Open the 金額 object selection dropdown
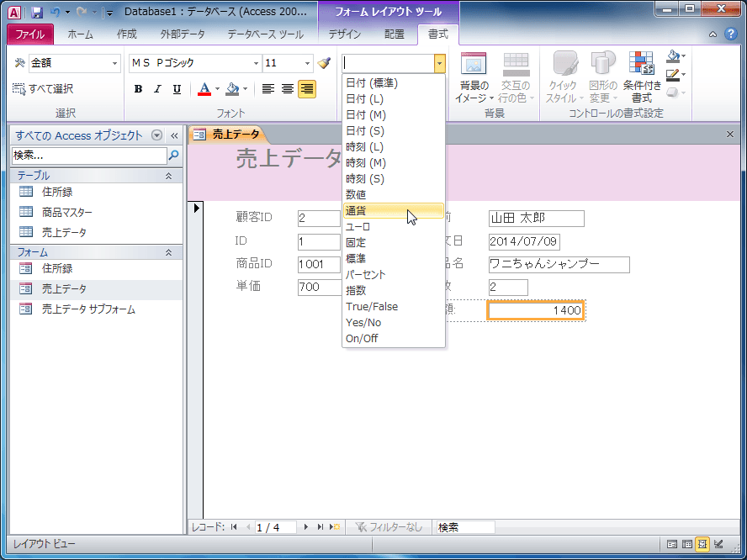Screen dimensions: 747x560 (x=114, y=63)
